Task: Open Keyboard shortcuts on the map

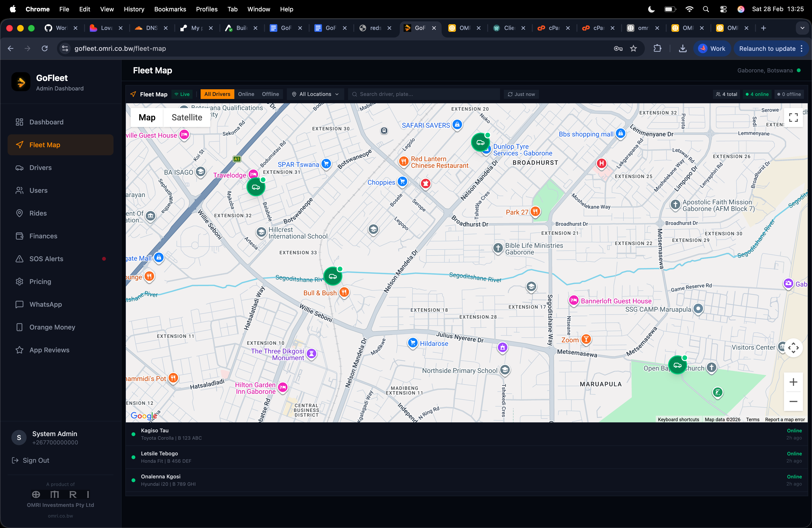Action: pyautogui.click(x=678, y=420)
